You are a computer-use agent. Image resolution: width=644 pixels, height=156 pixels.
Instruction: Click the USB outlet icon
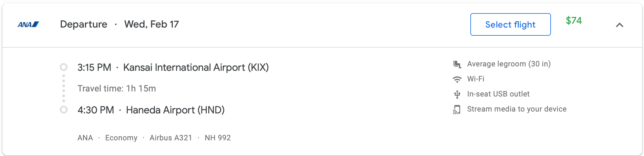pos(457,94)
